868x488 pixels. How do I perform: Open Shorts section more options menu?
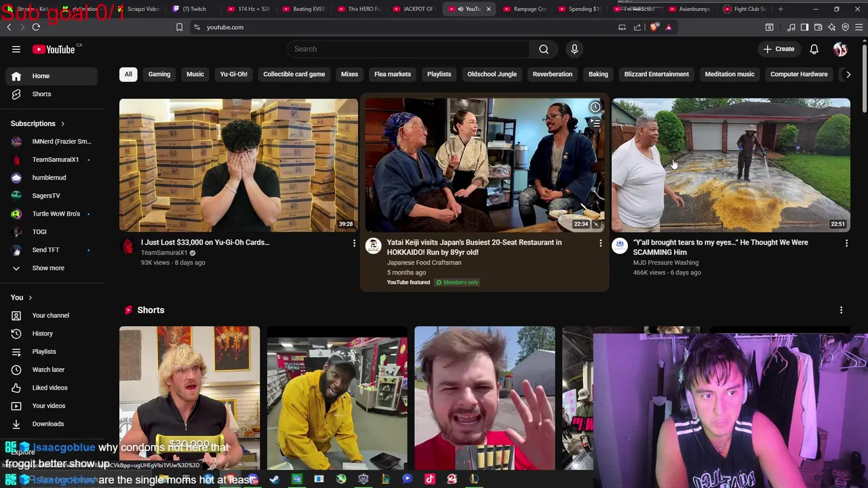pyautogui.click(x=841, y=310)
